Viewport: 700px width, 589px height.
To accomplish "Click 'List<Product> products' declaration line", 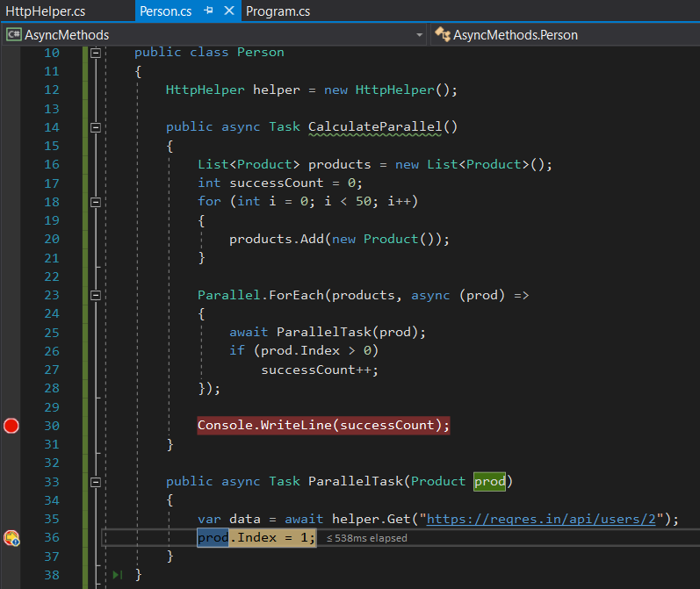I will coord(375,164).
